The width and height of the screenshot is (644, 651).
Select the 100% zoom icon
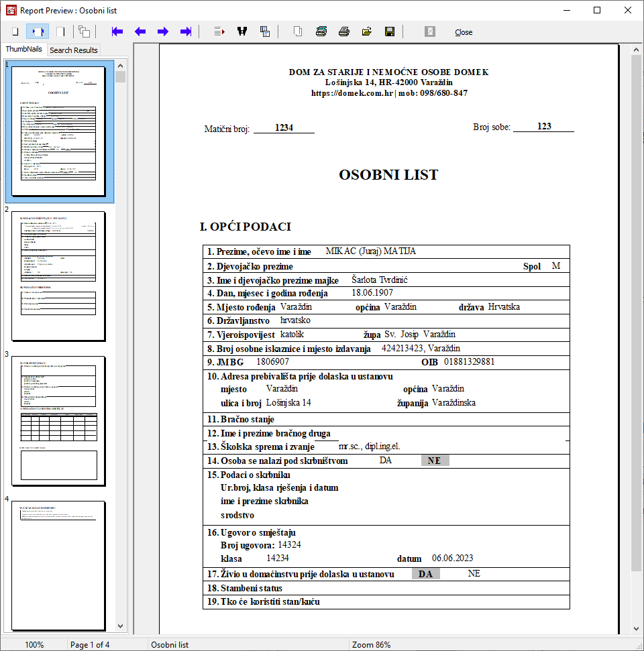60,32
